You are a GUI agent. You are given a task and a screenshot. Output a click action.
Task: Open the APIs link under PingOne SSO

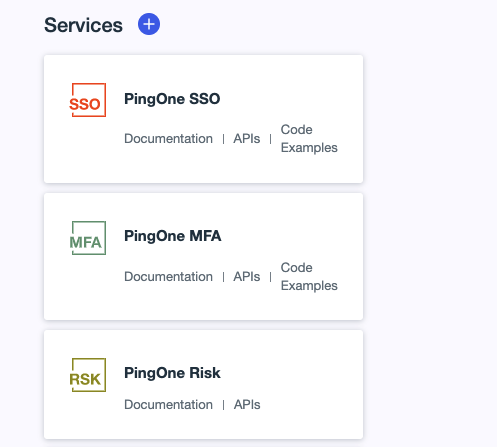click(247, 139)
